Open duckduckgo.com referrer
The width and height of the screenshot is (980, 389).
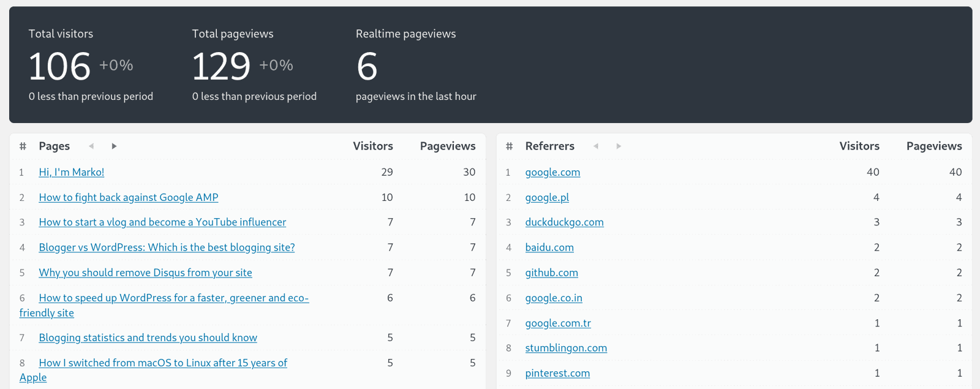click(x=564, y=222)
